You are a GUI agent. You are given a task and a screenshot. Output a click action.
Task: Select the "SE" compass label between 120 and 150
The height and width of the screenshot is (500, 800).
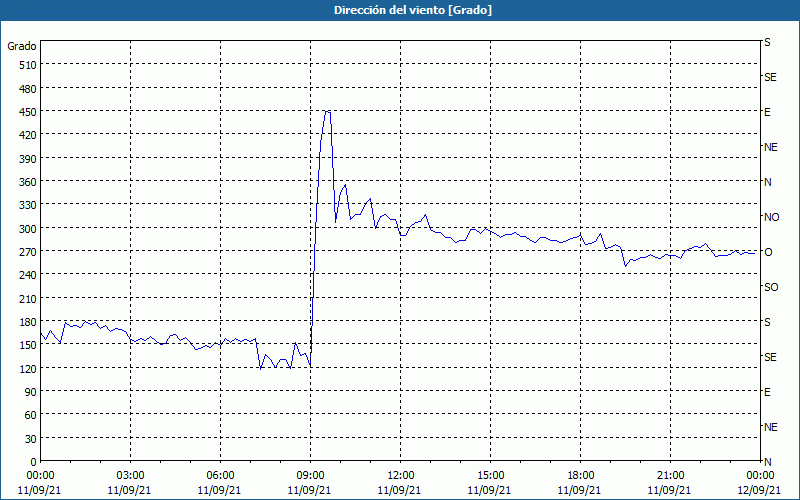770,357
